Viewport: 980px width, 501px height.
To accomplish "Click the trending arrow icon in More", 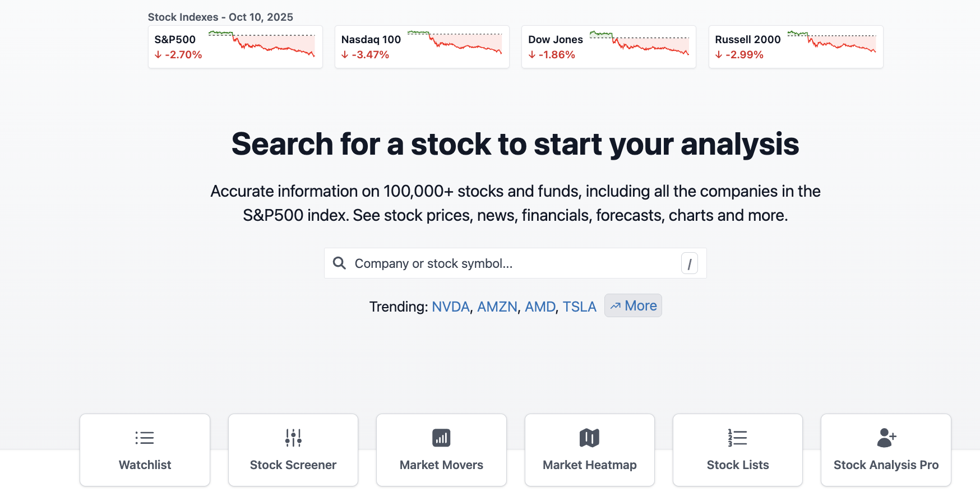I will tap(617, 305).
